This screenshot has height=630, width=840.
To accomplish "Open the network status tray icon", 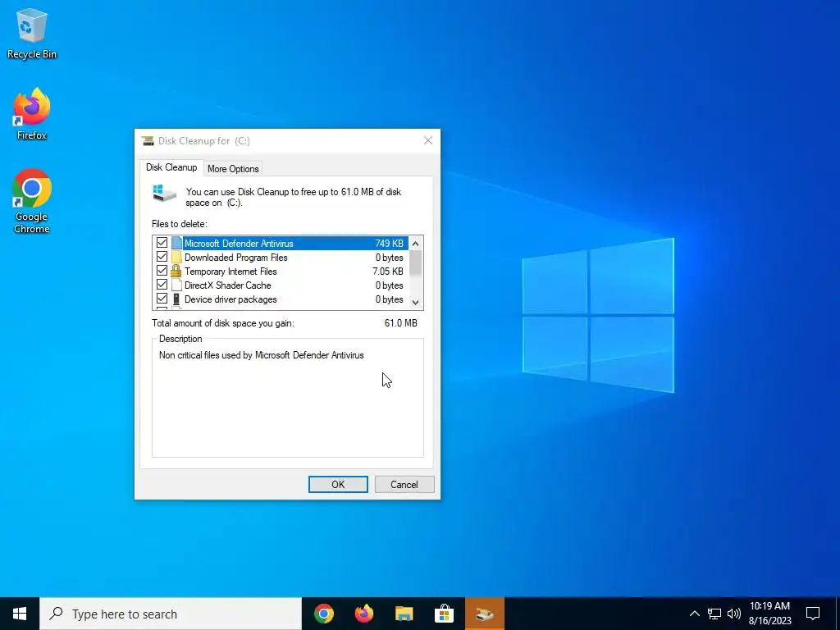I will click(714, 614).
